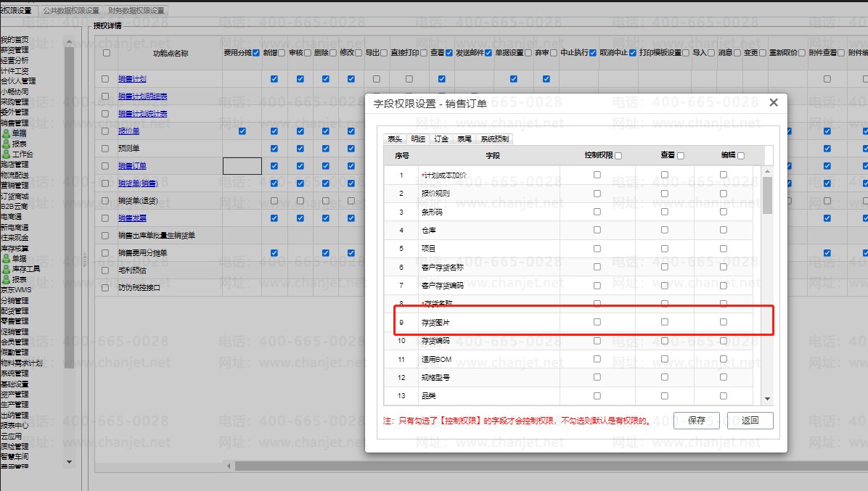Click the field list vertical scrollbar thumb
The width and height of the screenshot is (868, 491).
767,195
